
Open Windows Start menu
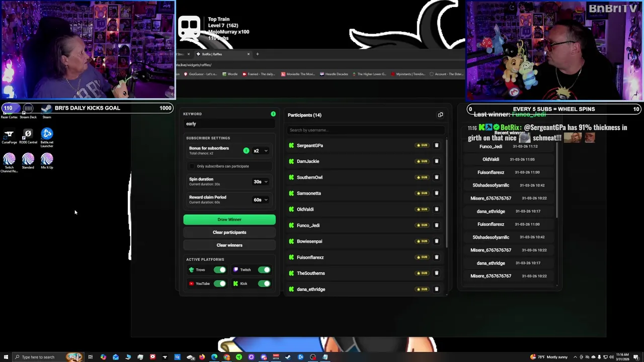[x=6, y=357]
